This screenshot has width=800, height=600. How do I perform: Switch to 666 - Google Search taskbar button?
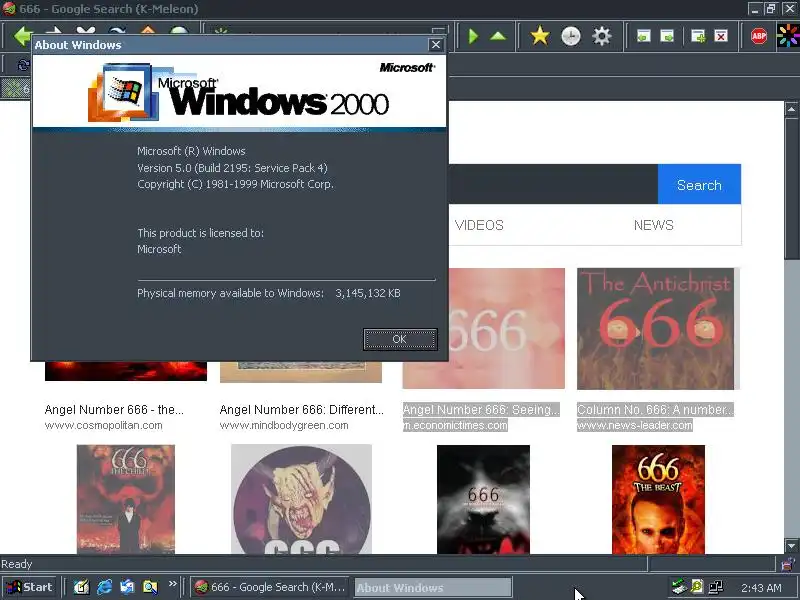270,587
